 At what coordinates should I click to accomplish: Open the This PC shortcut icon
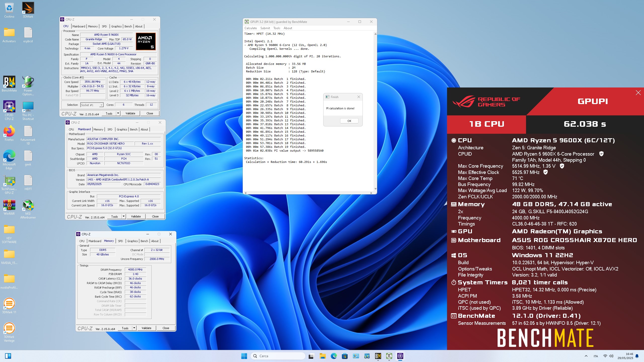click(x=28, y=110)
